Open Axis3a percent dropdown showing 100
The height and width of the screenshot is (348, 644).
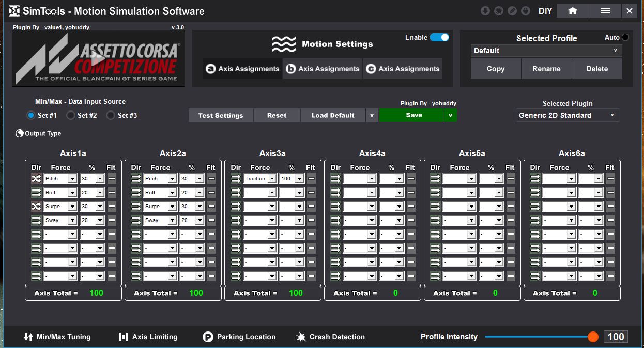292,178
